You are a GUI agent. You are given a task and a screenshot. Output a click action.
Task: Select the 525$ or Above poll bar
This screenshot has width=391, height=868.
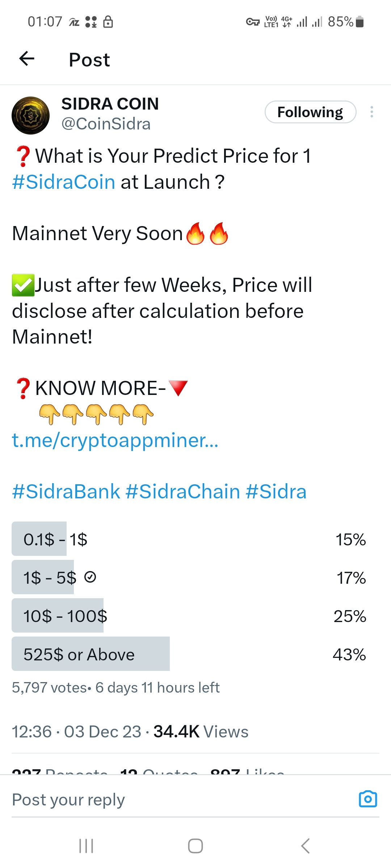[189, 654]
